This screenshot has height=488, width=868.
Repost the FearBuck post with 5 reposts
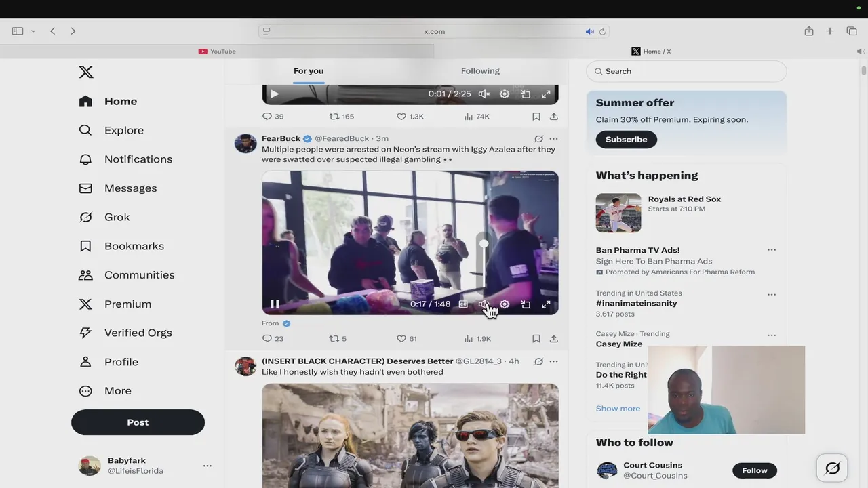point(338,339)
